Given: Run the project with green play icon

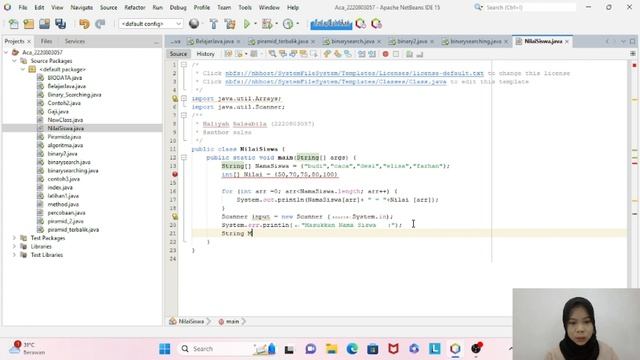Looking at the screenshot, I should (247, 24).
